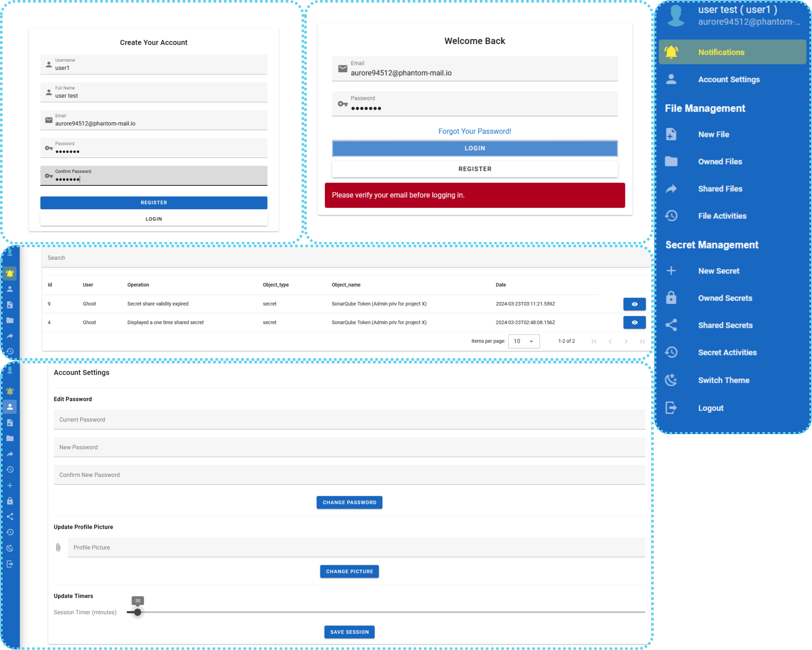Click the New Secret plus icon in expanded sidebar
Viewport: 812px width, 650px height.
671,271
